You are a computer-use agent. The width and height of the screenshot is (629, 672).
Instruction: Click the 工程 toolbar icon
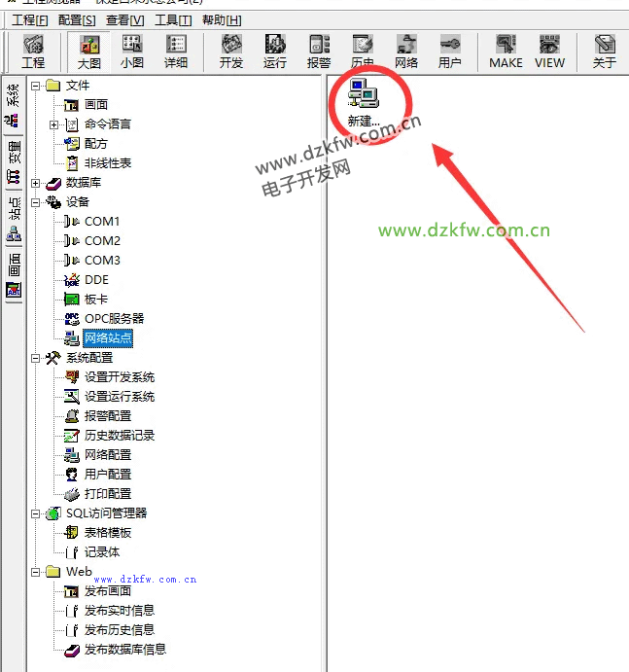click(x=33, y=51)
